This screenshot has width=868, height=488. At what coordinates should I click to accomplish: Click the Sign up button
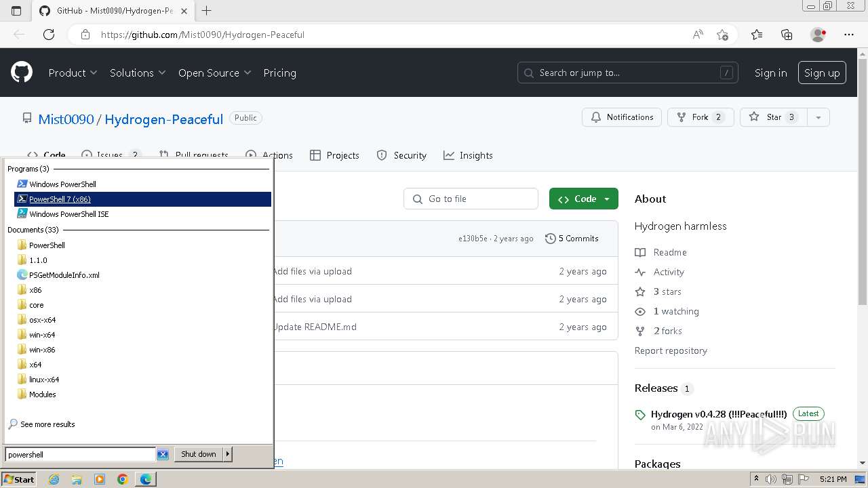coord(822,73)
